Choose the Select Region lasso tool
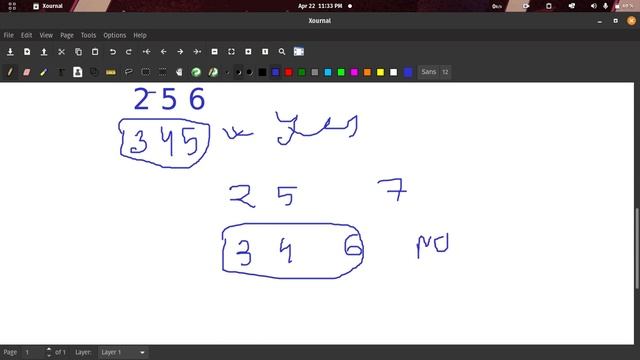The height and width of the screenshot is (360, 640). click(x=129, y=72)
